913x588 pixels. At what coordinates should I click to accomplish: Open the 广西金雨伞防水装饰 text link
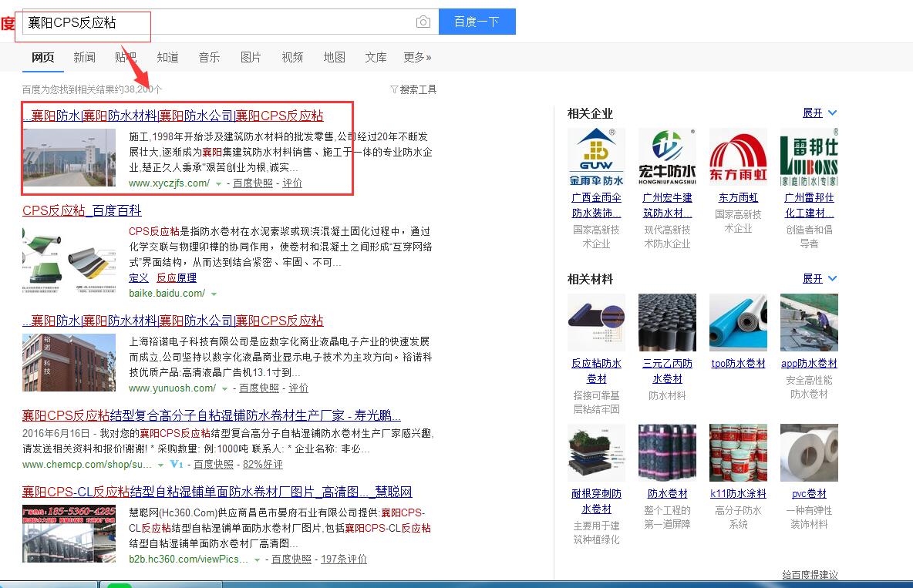pos(596,206)
